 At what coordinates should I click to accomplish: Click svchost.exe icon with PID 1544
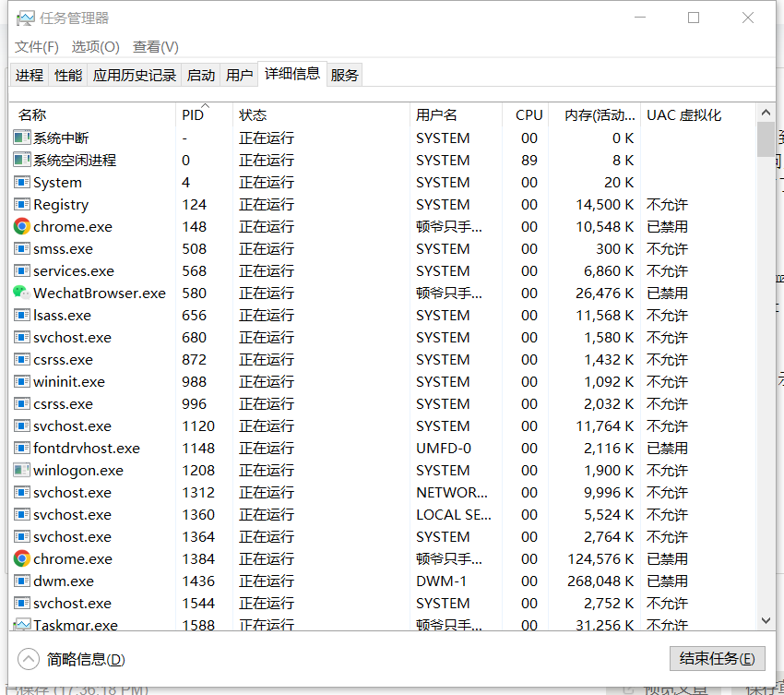[21, 603]
